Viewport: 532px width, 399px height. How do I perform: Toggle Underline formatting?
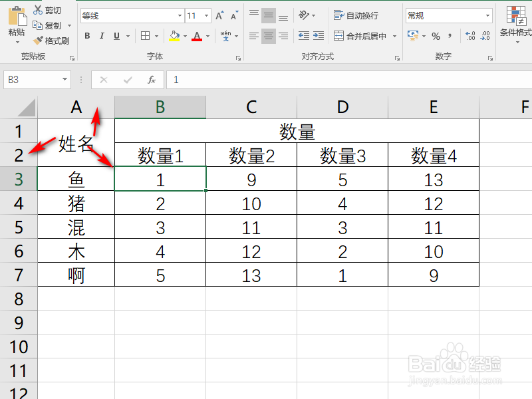tap(117, 36)
